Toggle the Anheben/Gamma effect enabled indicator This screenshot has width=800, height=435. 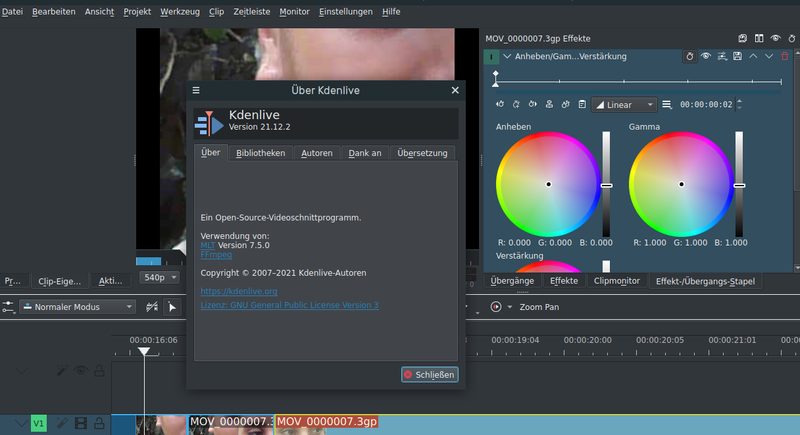click(491, 57)
